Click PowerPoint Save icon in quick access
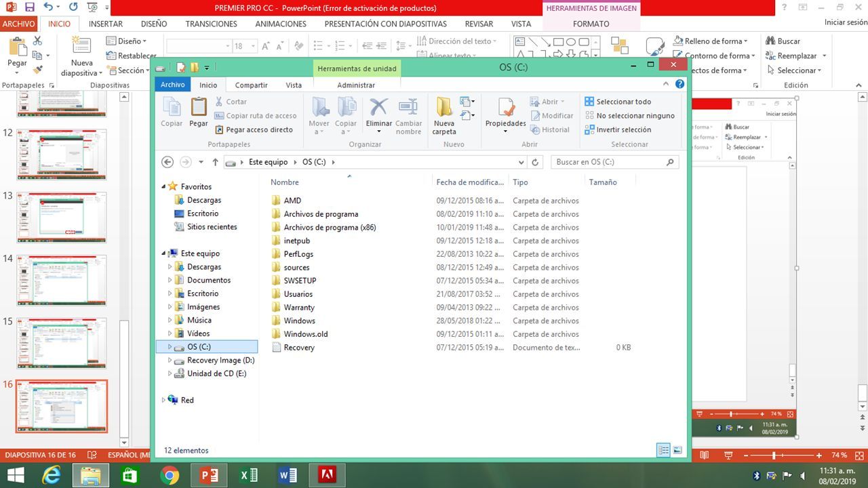Image resolution: width=868 pixels, height=488 pixels. click(x=29, y=7)
